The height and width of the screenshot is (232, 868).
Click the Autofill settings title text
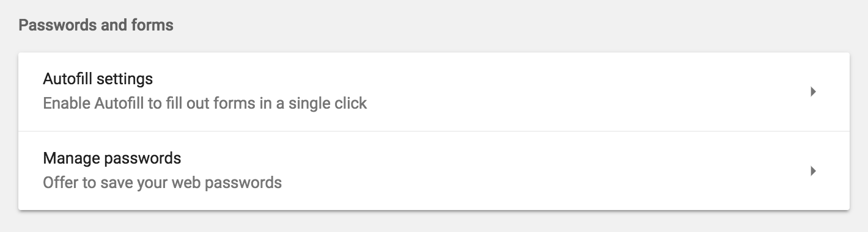coord(98,79)
